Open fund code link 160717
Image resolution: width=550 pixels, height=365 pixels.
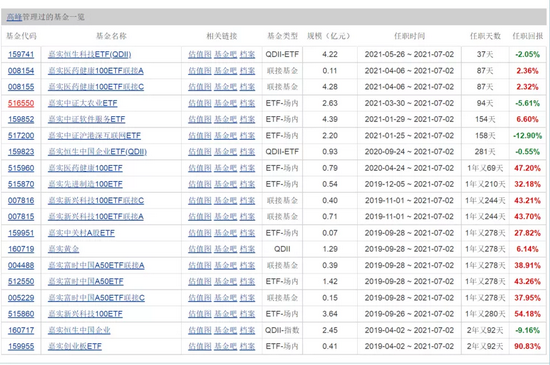tap(21, 330)
